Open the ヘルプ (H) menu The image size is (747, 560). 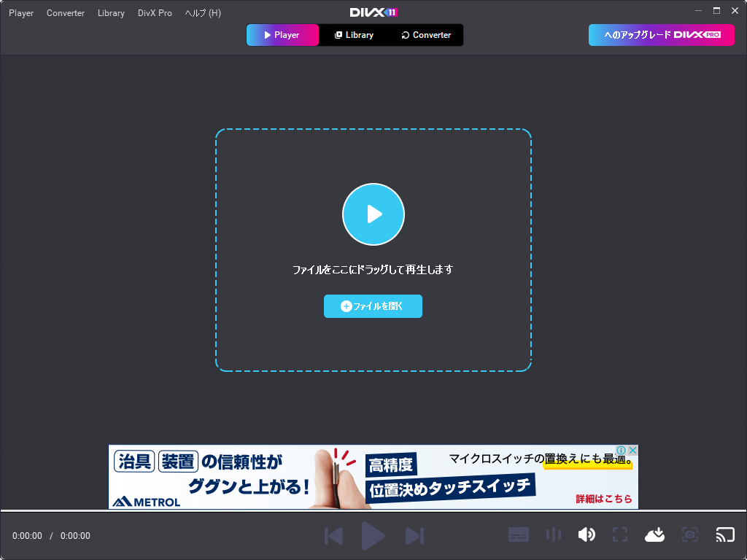[x=202, y=12]
